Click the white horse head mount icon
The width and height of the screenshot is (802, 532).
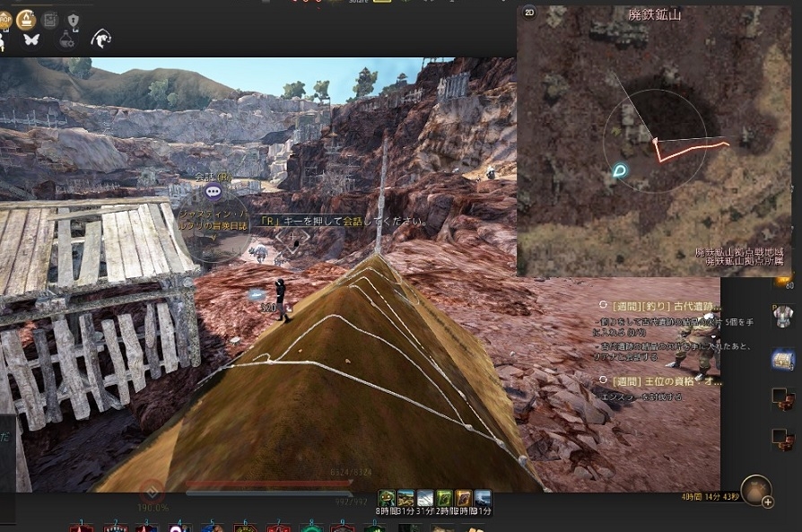(100, 39)
